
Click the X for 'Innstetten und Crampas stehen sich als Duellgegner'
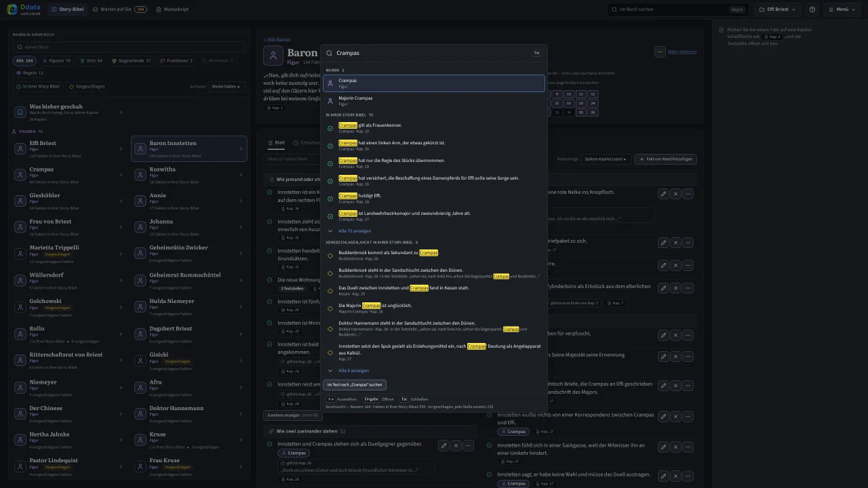(456, 445)
